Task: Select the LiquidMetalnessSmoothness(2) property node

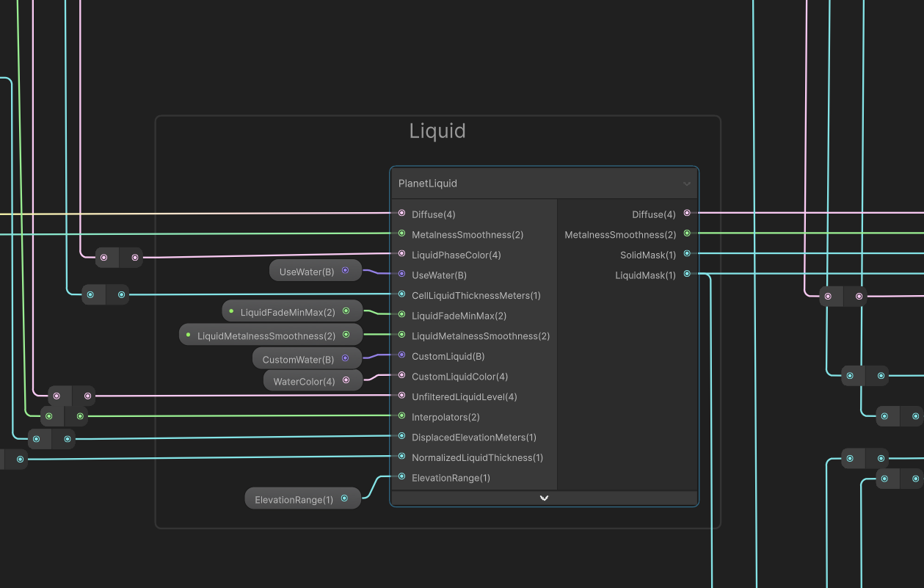Action: tap(266, 335)
